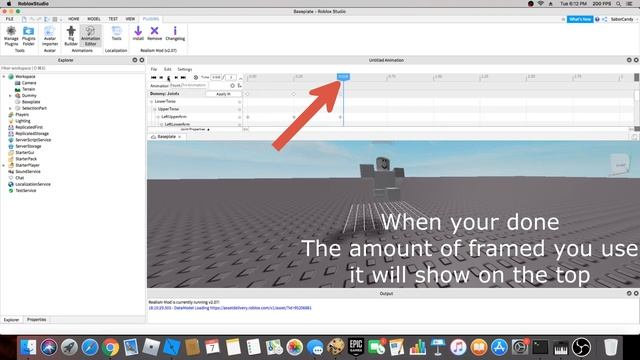Expand SelectionPart in Explorer
The width and height of the screenshot is (640, 360).
pos(10,108)
